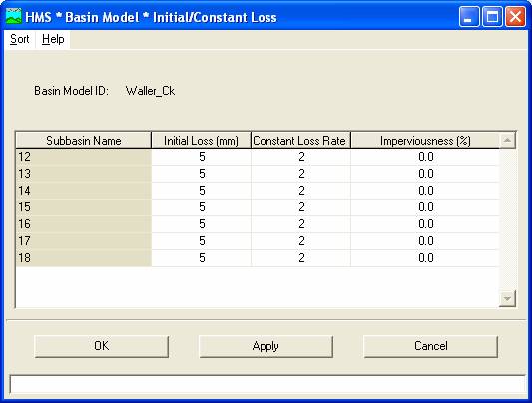The image size is (532, 403).
Task: Click the Subbasin Name column header
Action: tap(84, 141)
